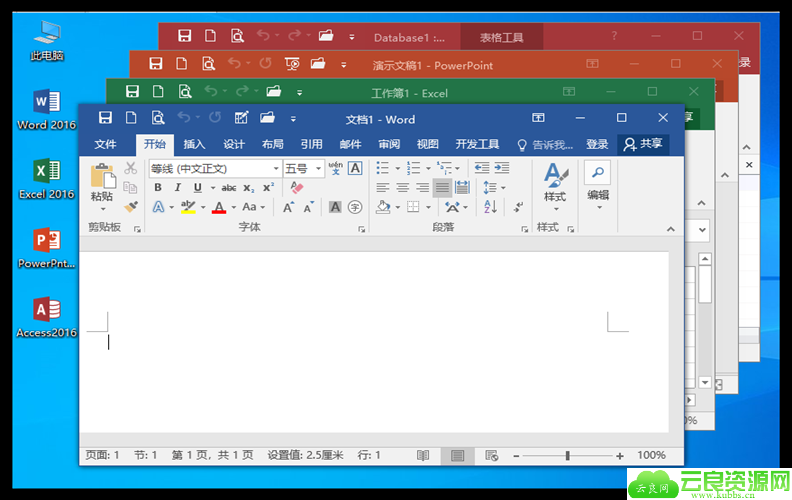Click the 登录 sign-in link
This screenshot has width=792, height=500.
(x=597, y=145)
